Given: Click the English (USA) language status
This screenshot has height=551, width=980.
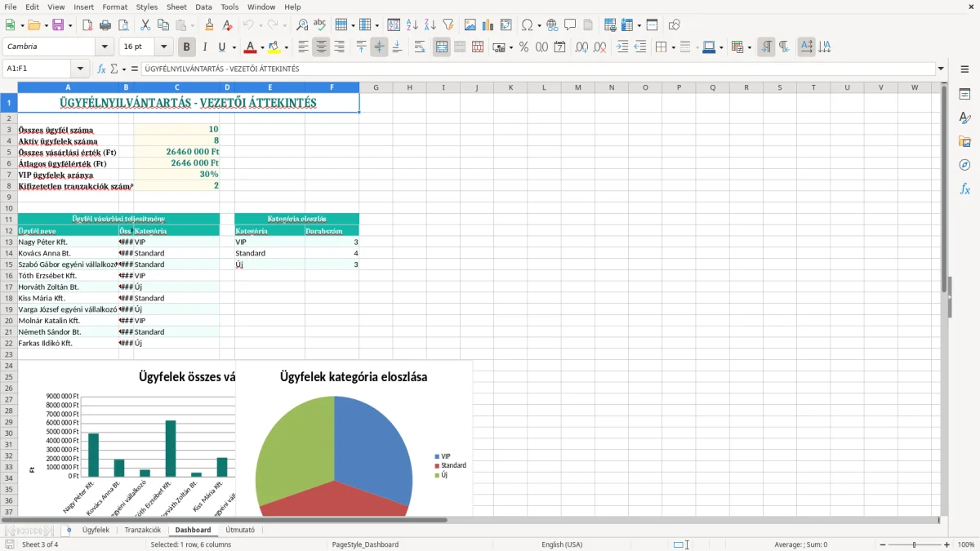Looking at the screenshot, I should coord(562,544).
